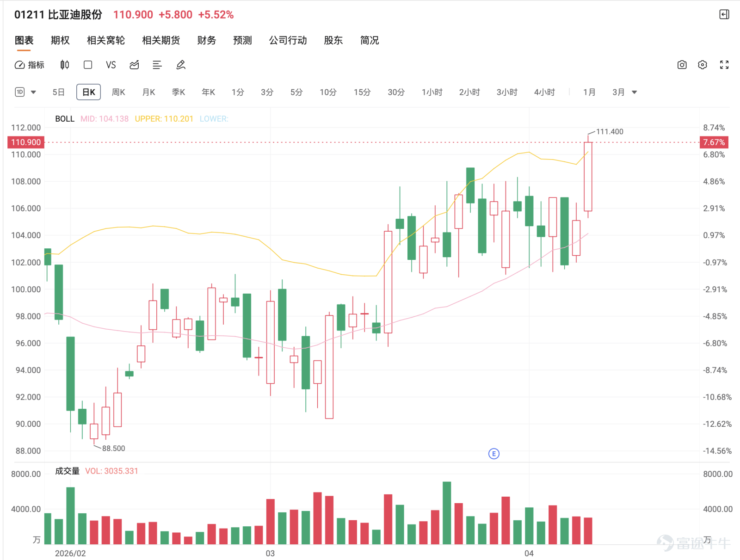The height and width of the screenshot is (560, 740).
Task: Enter fullscreen chart mode
Action: [x=724, y=65]
